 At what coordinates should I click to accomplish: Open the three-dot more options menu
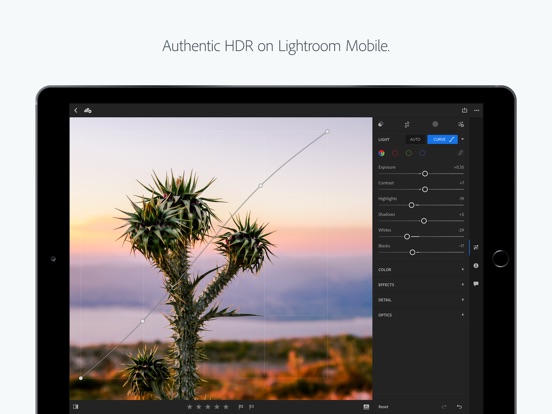pos(476,111)
